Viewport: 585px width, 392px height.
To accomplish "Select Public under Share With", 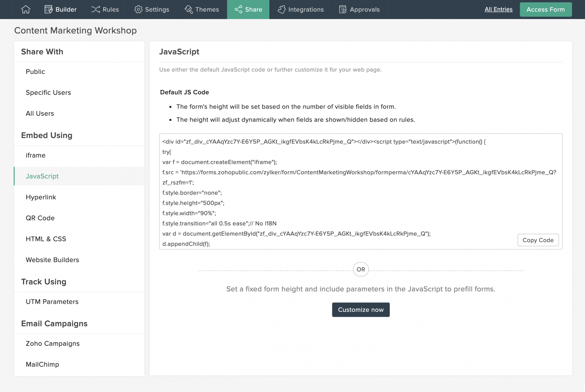I will click(35, 72).
